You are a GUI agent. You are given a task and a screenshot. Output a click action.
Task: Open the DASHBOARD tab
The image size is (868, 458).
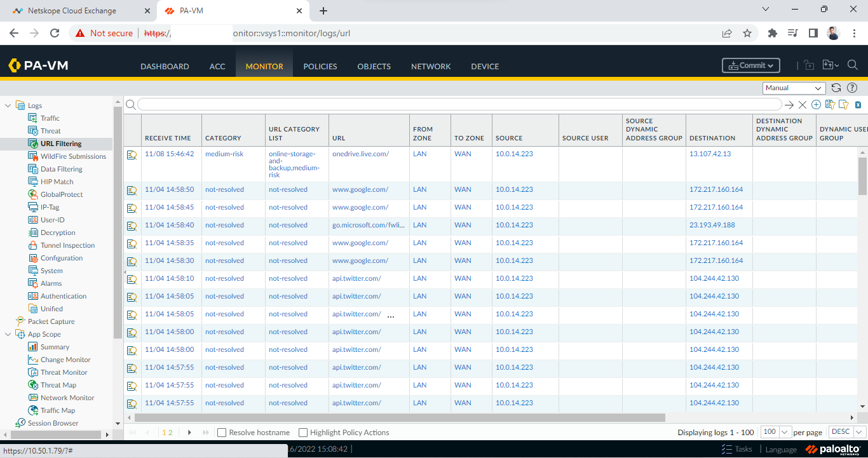165,67
